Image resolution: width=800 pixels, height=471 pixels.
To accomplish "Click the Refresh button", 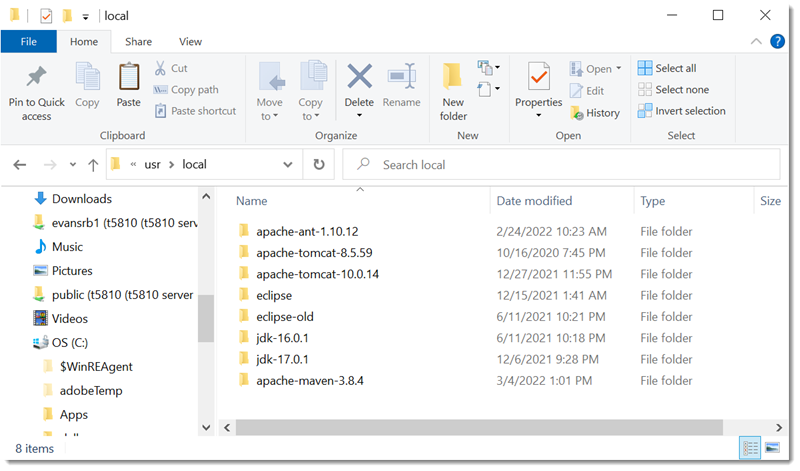I will click(x=319, y=164).
